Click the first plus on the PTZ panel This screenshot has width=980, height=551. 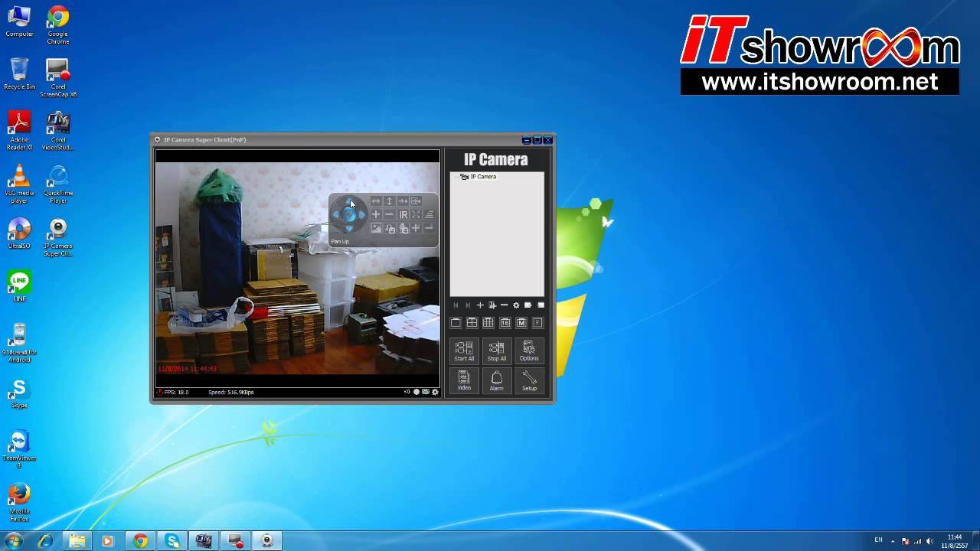(376, 214)
